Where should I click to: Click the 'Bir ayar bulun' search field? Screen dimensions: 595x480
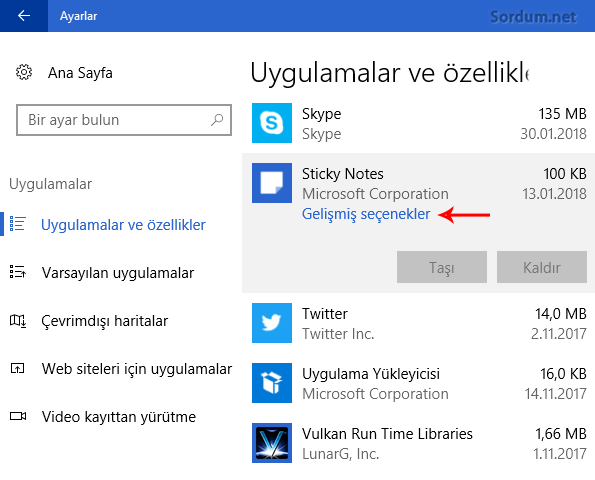point(124,120)
